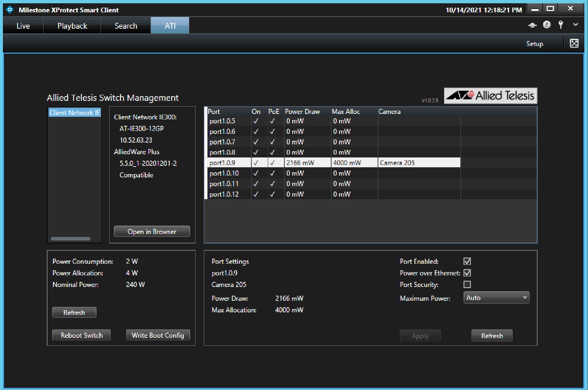Click the login key icon

pyautogui.click(x=561, y=25)
